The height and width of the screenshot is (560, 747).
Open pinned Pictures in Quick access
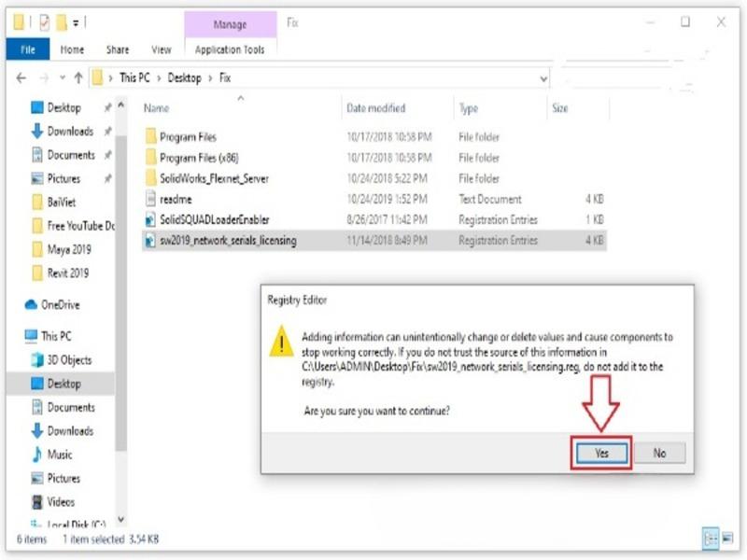pyautogui.click(x=63, y=178)
